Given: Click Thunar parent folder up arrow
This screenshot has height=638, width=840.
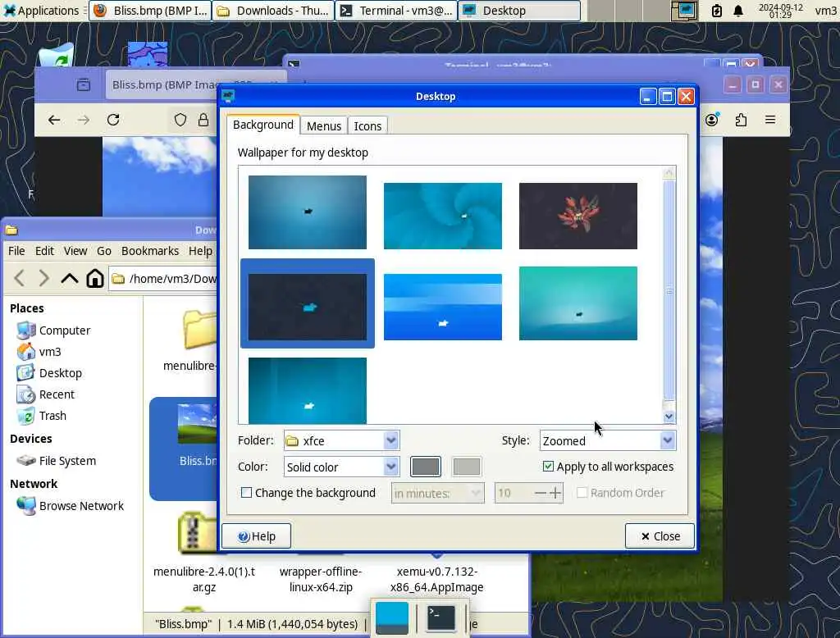Looking at the screenshot, I should tap(70, 278).
